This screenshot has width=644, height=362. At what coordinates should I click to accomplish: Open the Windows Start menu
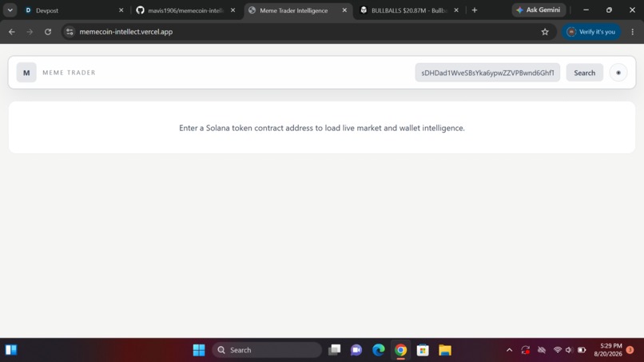[199, 350]
